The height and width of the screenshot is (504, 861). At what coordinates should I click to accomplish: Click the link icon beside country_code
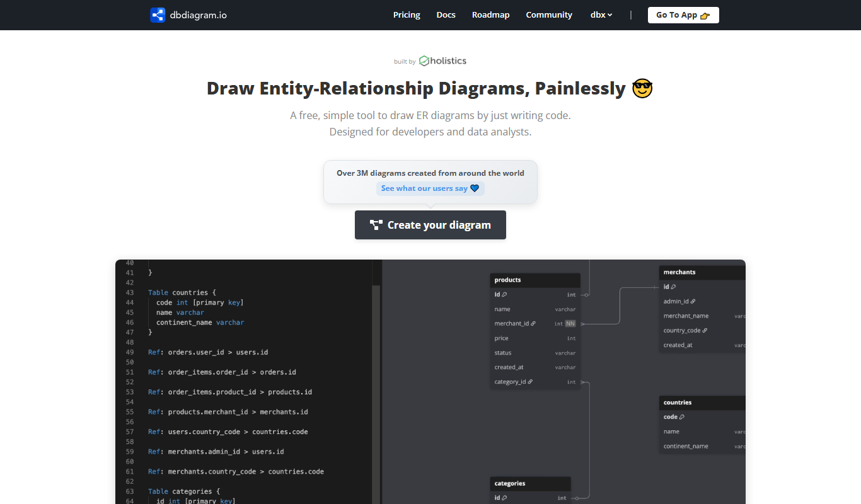pos(705,330)
